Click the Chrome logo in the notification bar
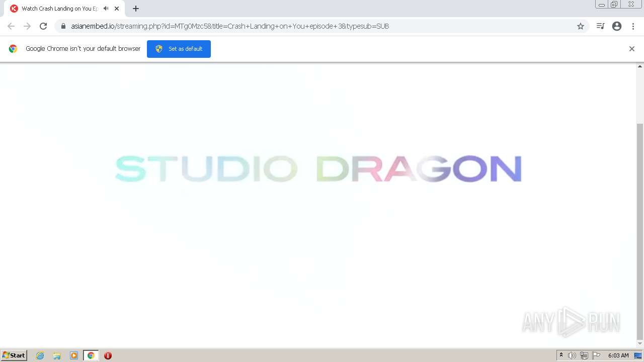This screenshot has width=644, height=362. (13, 49)
